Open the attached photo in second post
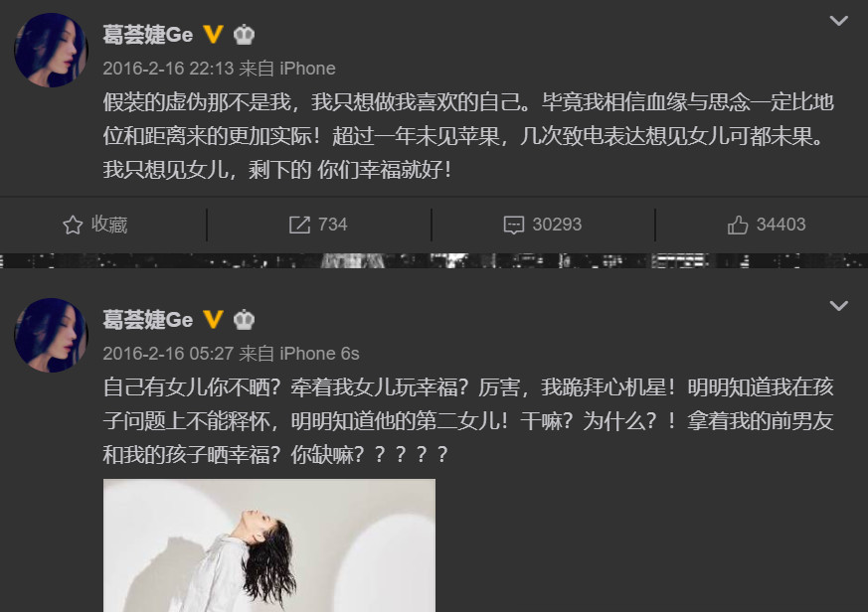The width and height of the screenshot is (868, 612). click(269, 545)
